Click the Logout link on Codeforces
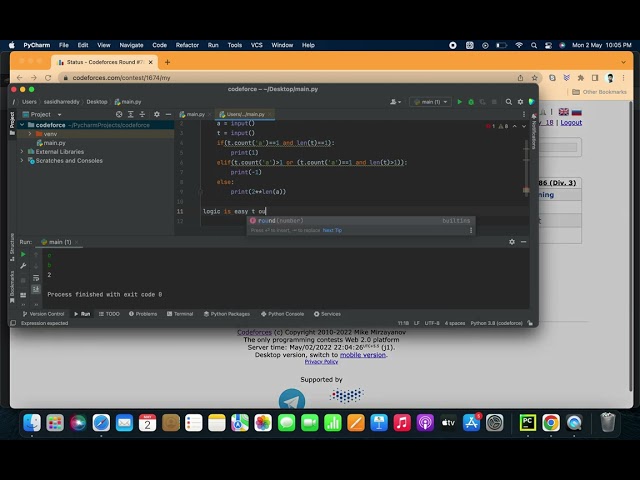This screenshot has height=480, width=640. tap(571, 122)
